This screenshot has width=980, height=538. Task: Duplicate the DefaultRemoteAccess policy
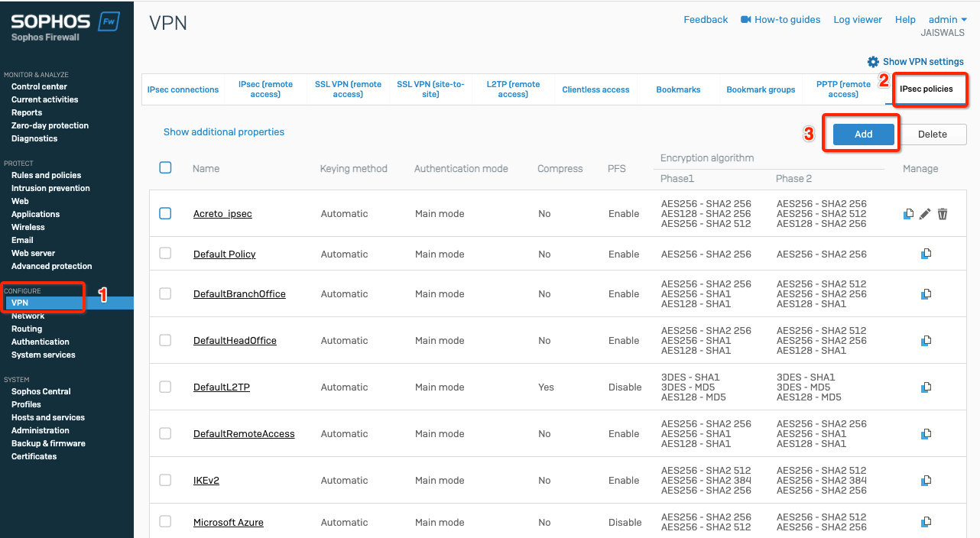click(926, 433)
